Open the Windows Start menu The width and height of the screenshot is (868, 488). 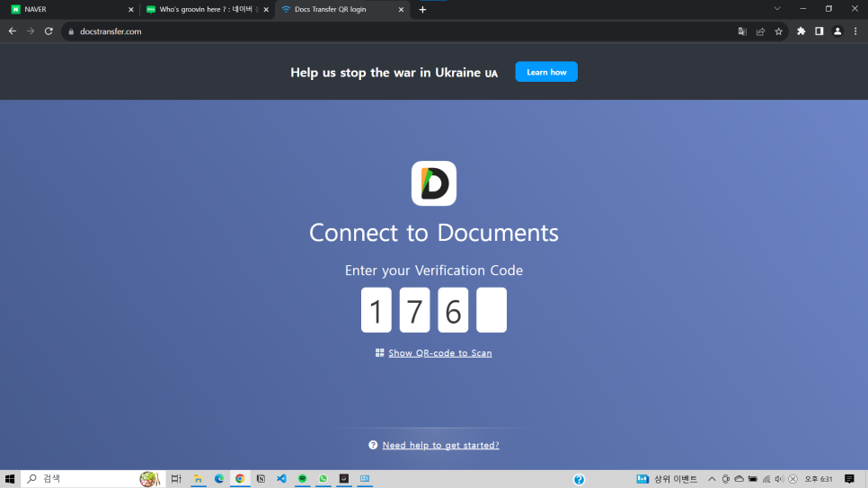[10, 479]
